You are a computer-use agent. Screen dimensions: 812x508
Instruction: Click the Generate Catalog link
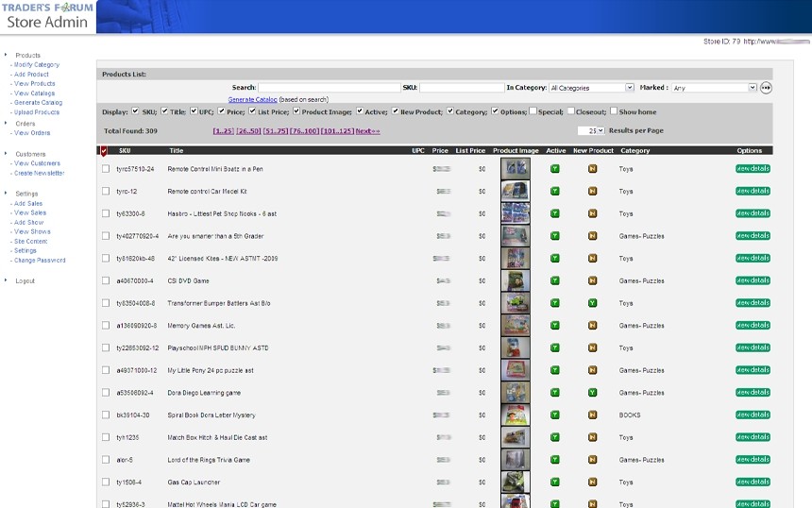tap(253, 99)
